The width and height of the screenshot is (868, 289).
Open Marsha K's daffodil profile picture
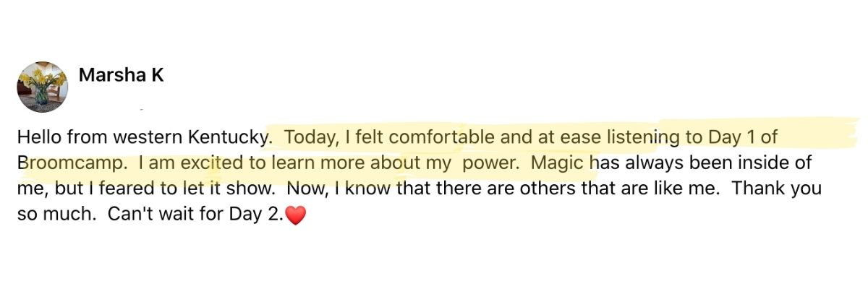pos(43,87)
